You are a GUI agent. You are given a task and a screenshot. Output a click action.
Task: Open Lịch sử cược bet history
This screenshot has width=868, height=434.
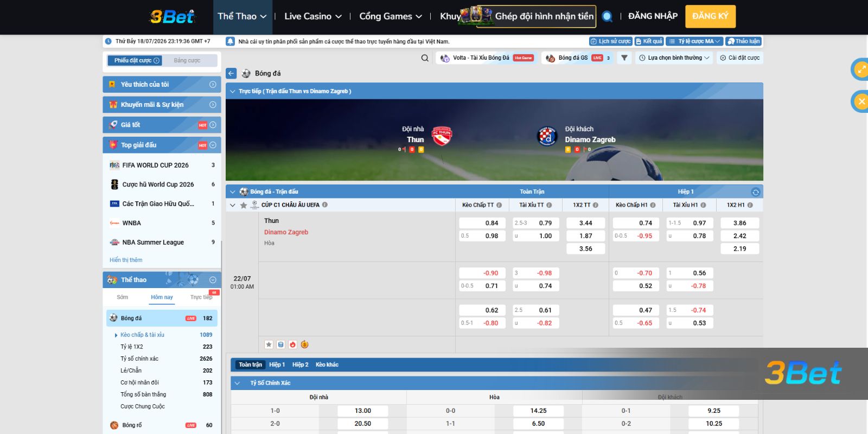(610, 41)
